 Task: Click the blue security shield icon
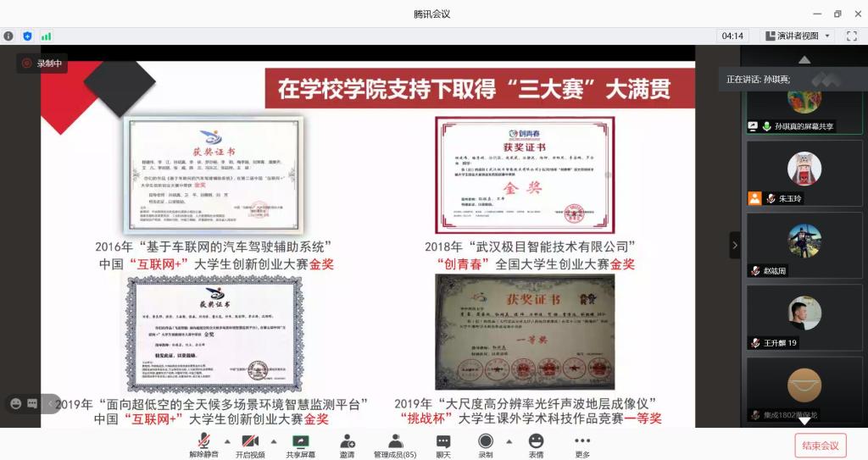pos(27,36)
